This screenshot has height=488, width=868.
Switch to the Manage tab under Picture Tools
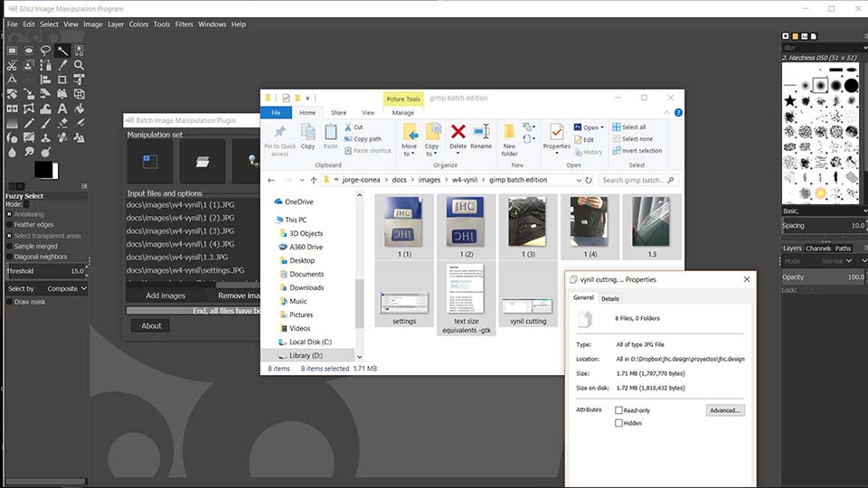[403, 112]
